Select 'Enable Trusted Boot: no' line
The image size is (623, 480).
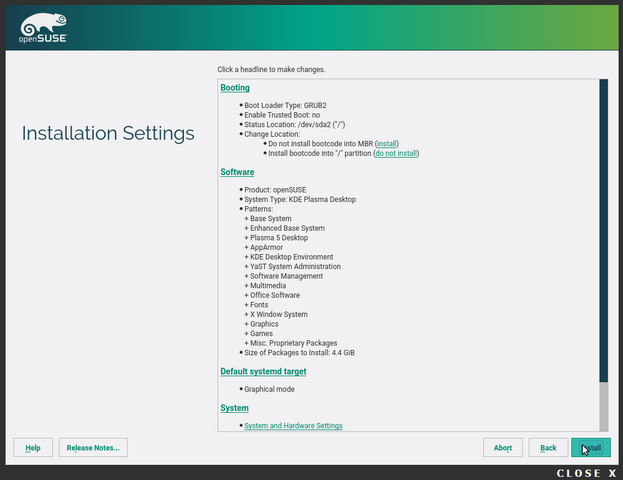click(x=282, y=115)
